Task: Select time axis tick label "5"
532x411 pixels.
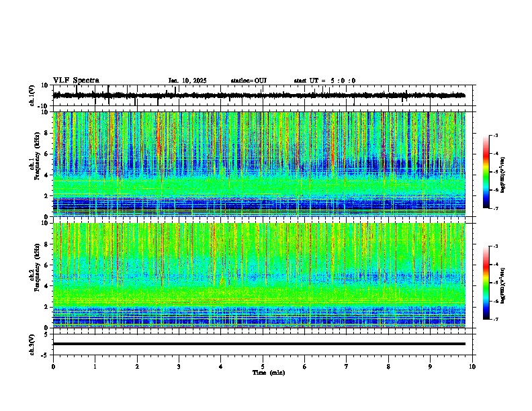Action: tap(263, 367)
